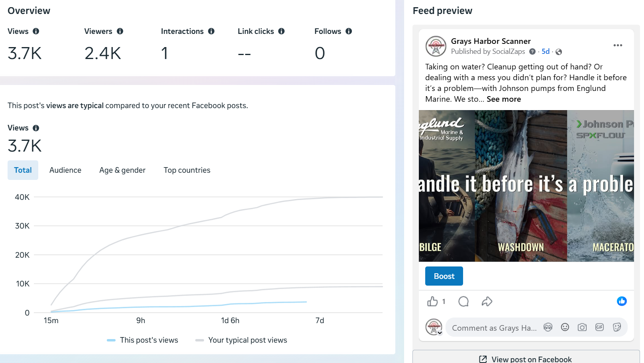Toggle This post's views legend entry
The height and width of the screenshot is (363, 644).
(143, 340)
